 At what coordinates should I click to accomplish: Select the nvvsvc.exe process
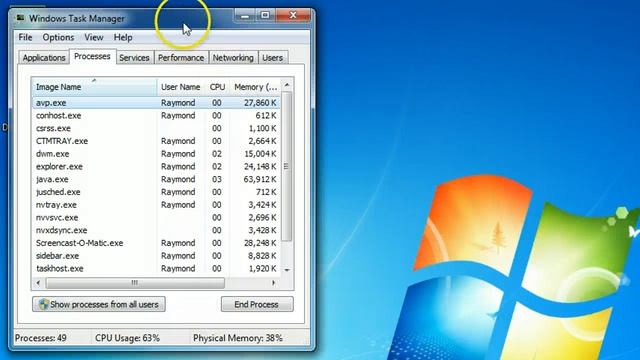[156, 218]
